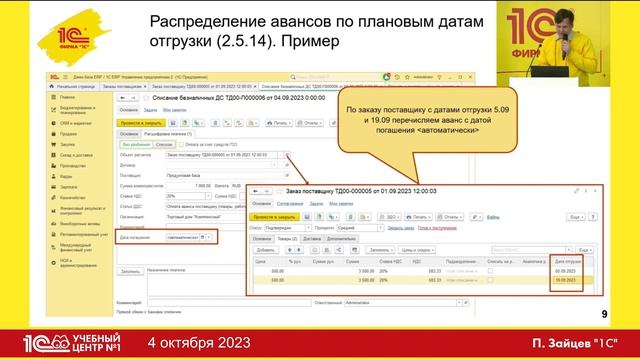The width and height of the screenshot is (640, 360).
Task: Click forward arrow in Списание безналичных ДС header
Action: coord(133,98)
